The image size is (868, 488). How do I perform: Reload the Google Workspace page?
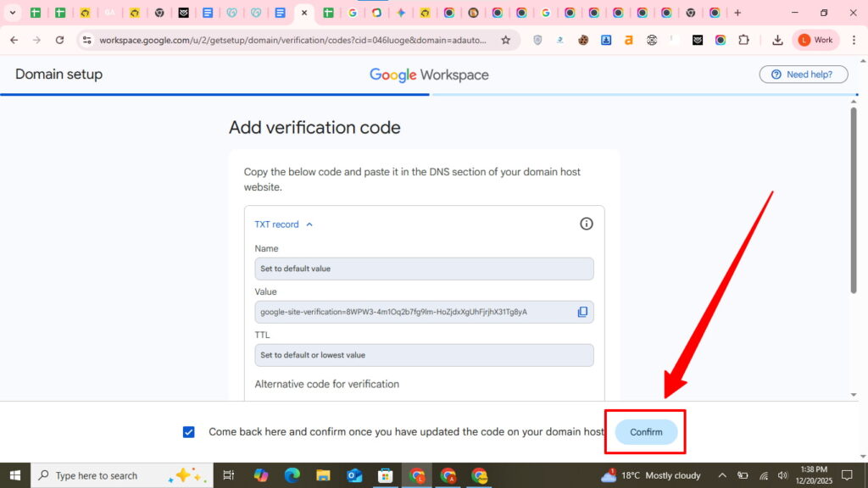click(59, 40)
